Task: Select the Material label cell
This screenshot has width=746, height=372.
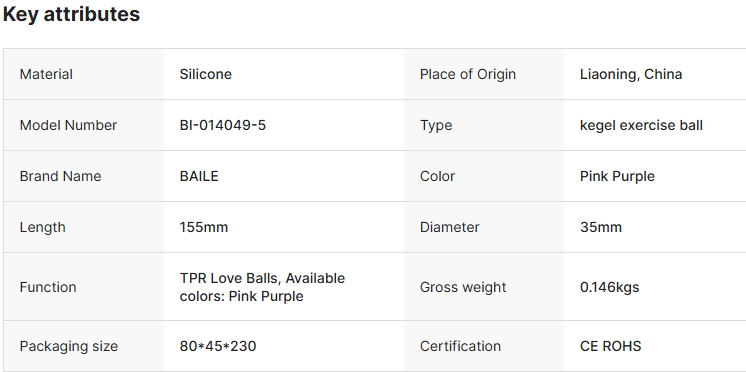Action: (84, 74)
